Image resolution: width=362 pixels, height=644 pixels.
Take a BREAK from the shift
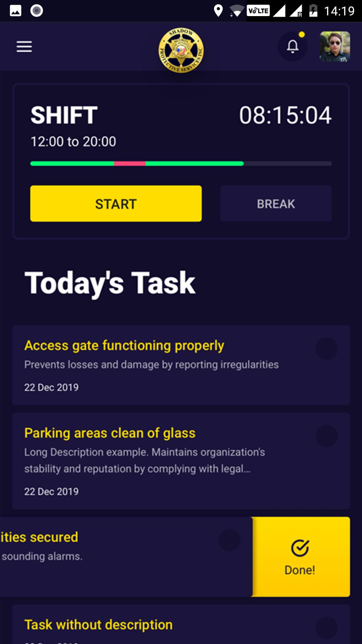pyautogui.click(x=276, y=204)
